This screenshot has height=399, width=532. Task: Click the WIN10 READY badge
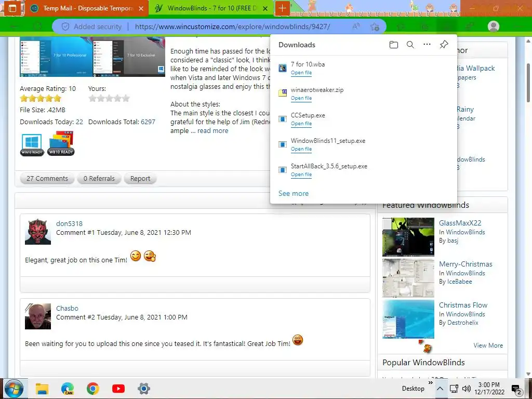[x=32, y=144]
